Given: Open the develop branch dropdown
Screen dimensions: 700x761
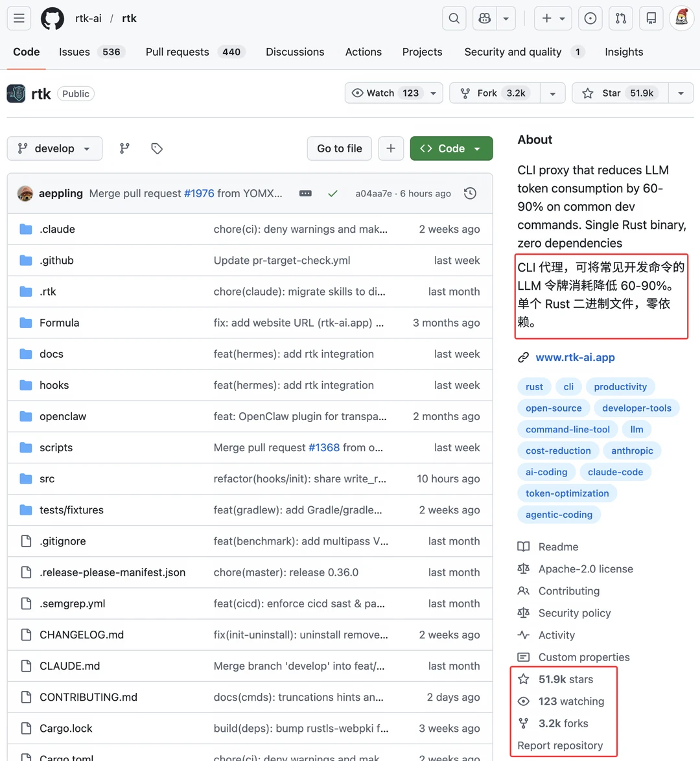Looking at the screenshot, I should (x=55, y=148).
